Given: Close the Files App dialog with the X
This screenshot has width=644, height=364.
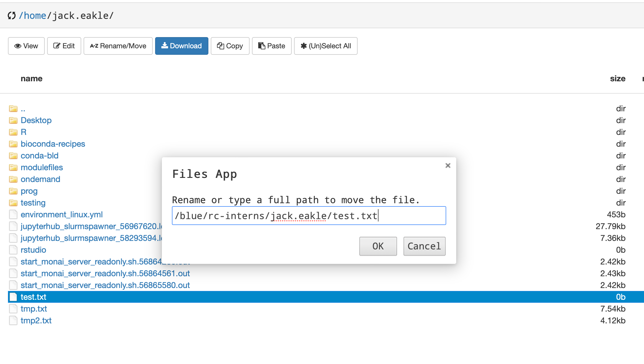Looking at the screenshot, I should pos(448,166).
